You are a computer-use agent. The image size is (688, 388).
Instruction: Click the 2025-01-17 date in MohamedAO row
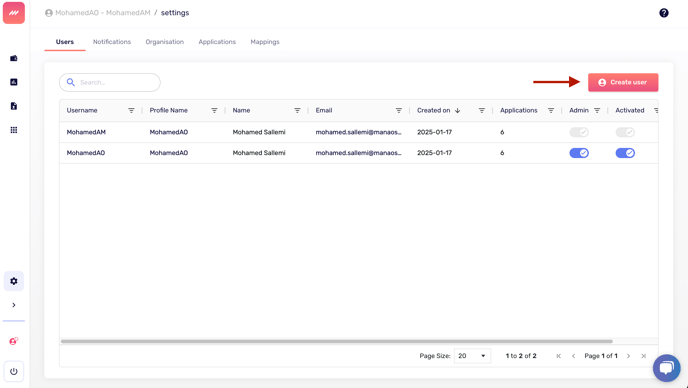tap(434, 153)
